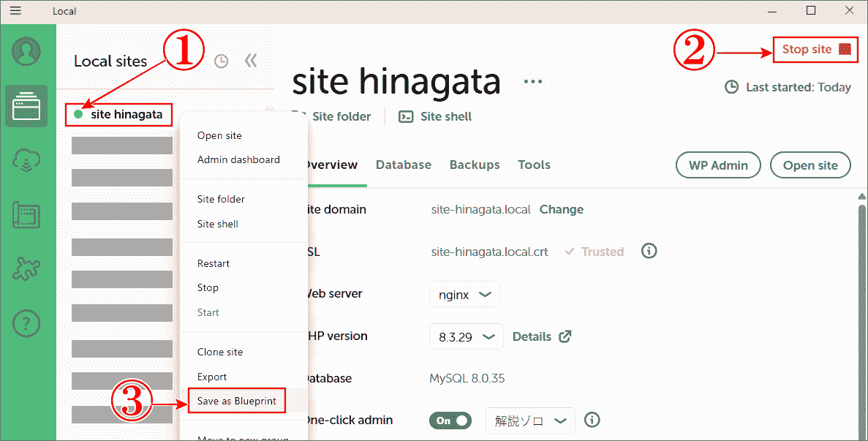The width and height of the screenshot is (868, 441).
Task: Choose Open site in context menu
Action: [219, 135]
